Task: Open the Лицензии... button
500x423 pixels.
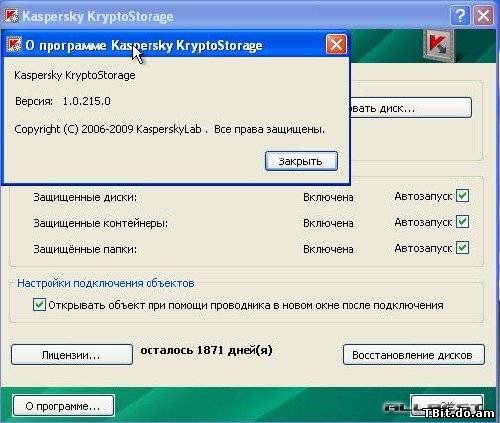Action: pyautogui.click(x=72, y=355)
